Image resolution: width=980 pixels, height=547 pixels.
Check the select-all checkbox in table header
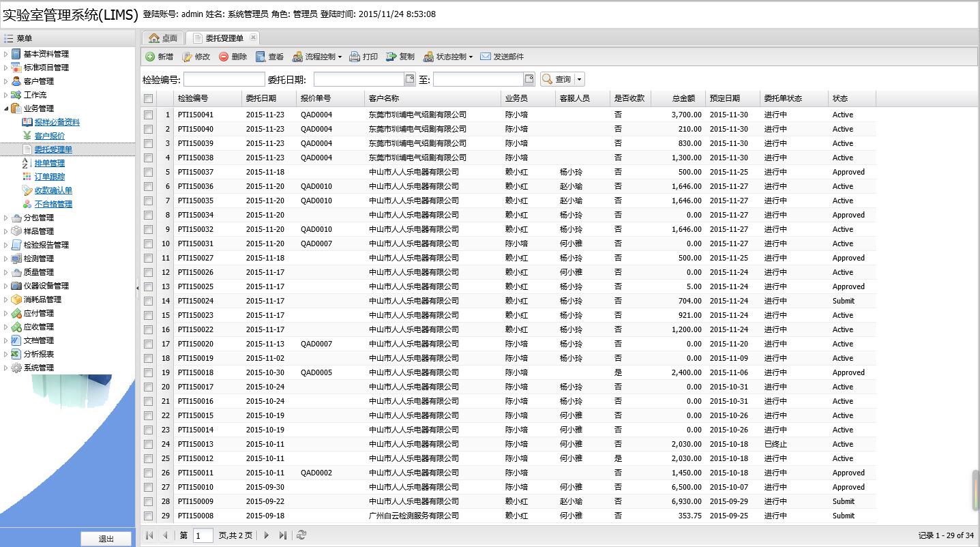click(x=148, y=99)
